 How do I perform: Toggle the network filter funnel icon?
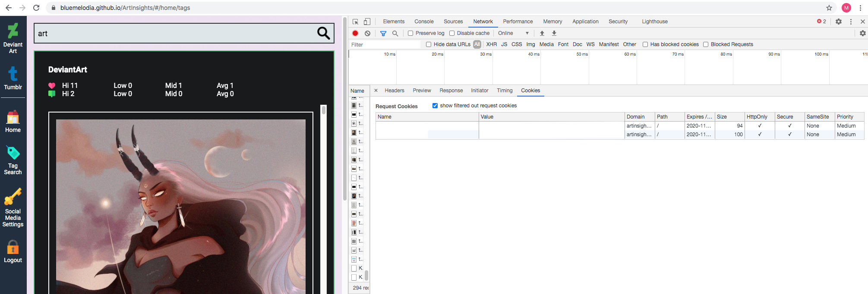point(383,33)
